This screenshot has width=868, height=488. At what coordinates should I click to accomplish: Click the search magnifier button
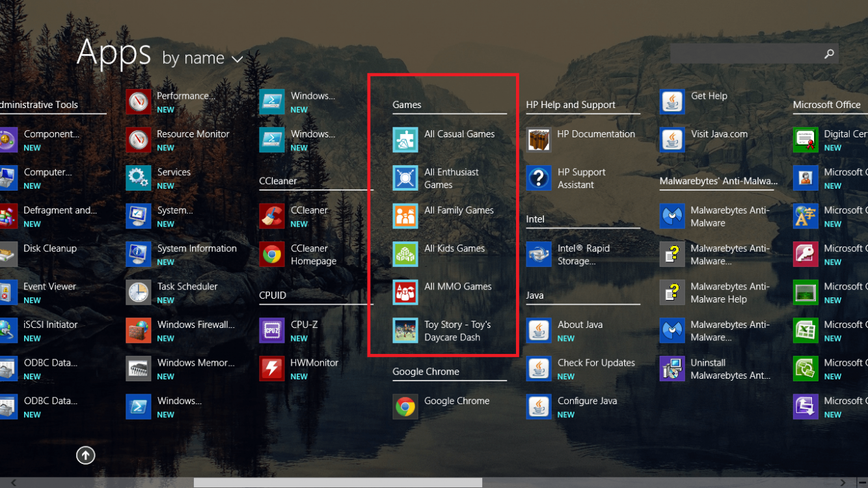(x=828, y=53)
